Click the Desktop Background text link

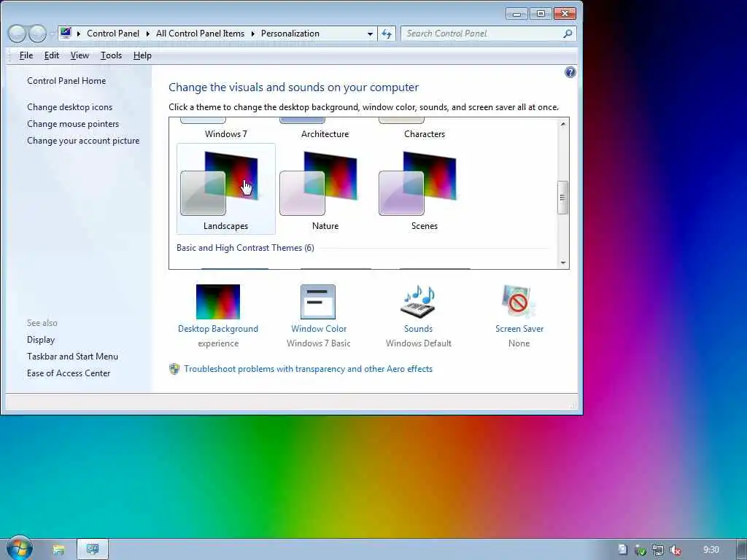[x=217, y=329]
